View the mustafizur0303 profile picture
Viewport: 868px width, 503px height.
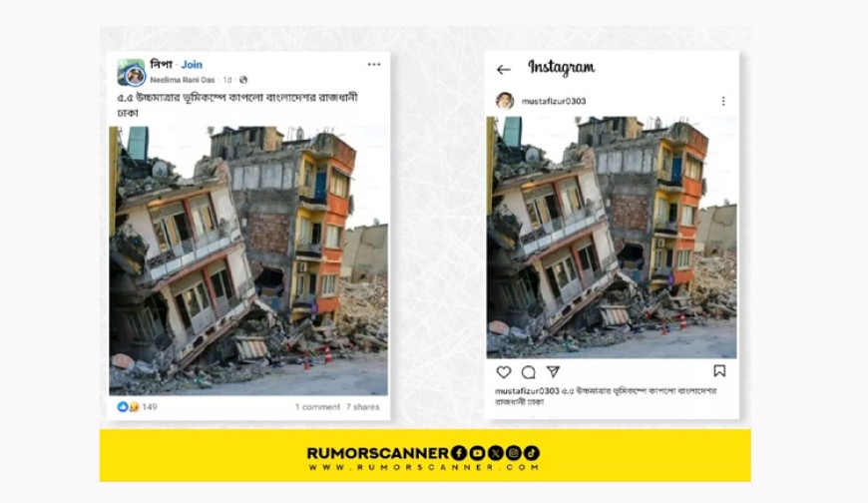pyautogui.click(x=505, y=101)
